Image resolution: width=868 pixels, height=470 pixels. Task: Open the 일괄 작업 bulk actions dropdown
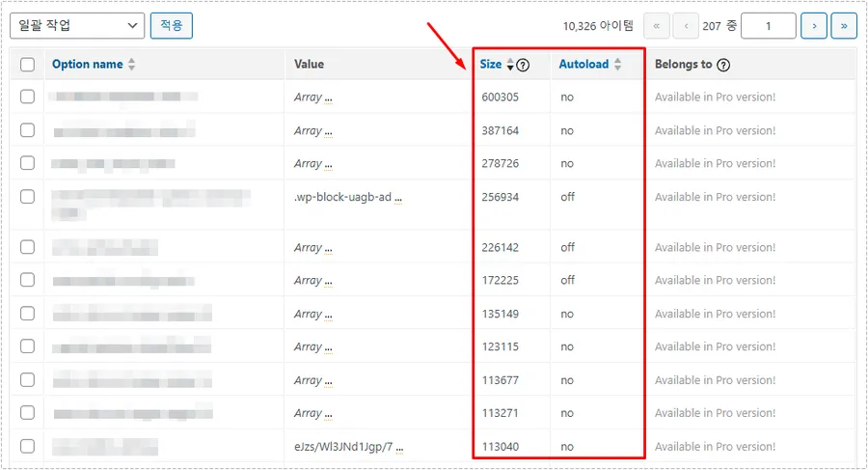coord(77,25)
